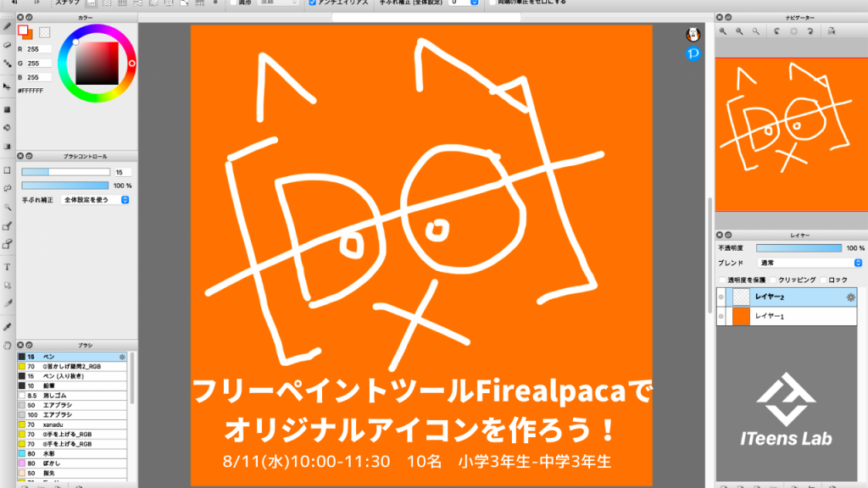Flip canvas view in Navigator
Screen dimensions: 868x488
[832, 31]
